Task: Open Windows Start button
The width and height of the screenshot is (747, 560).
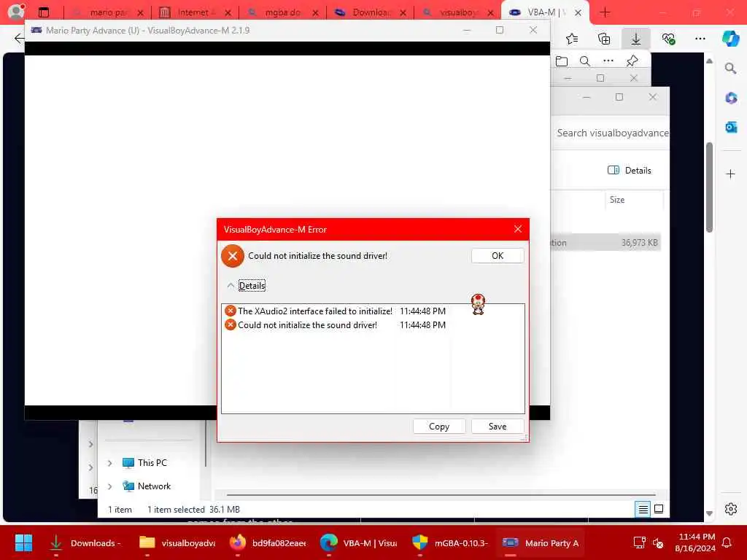Action: 23,542
